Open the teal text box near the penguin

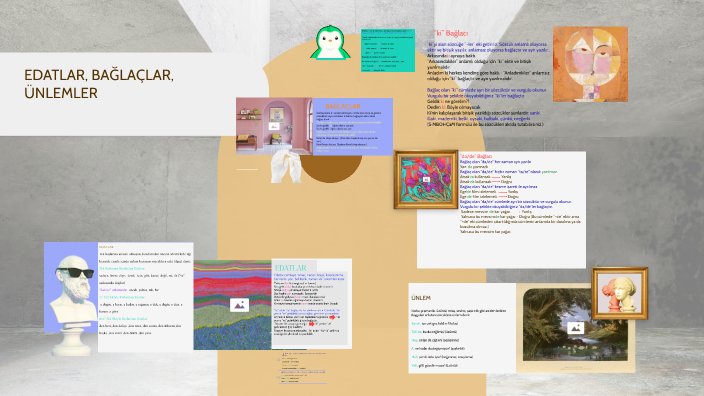pyautogui.click(x=388, y=50)
